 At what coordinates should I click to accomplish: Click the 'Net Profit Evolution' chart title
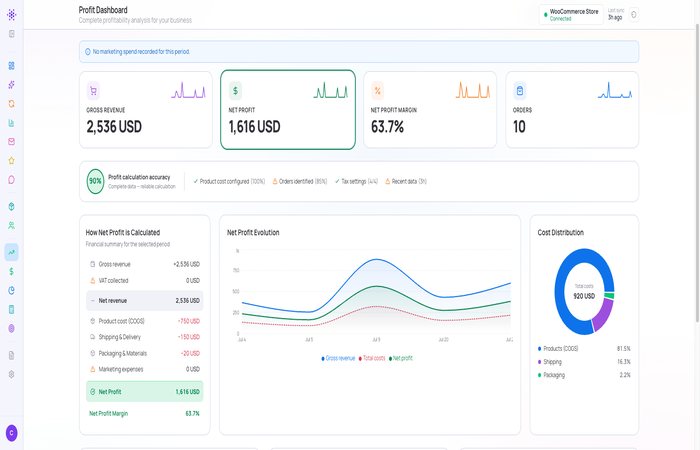point(253,233)
